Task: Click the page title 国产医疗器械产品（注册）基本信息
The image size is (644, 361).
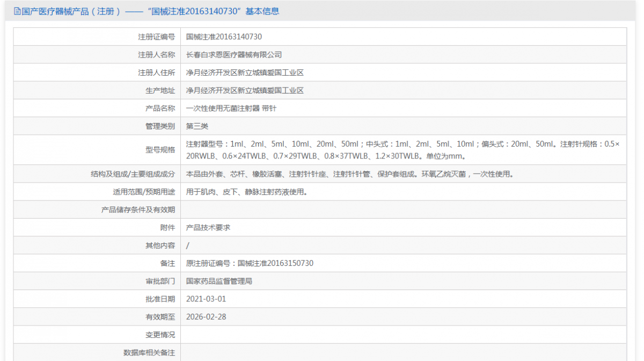Action: coord(150,11)
